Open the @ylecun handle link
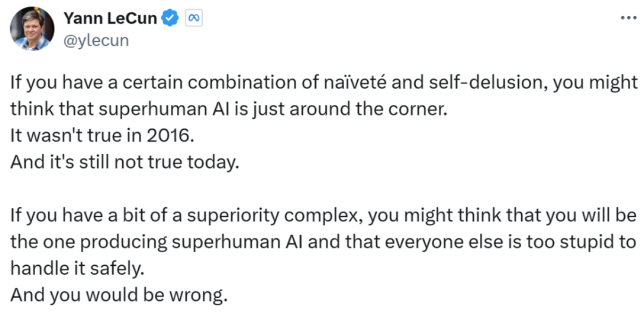Viewport: 644px width, 314px height. point(95,41)
